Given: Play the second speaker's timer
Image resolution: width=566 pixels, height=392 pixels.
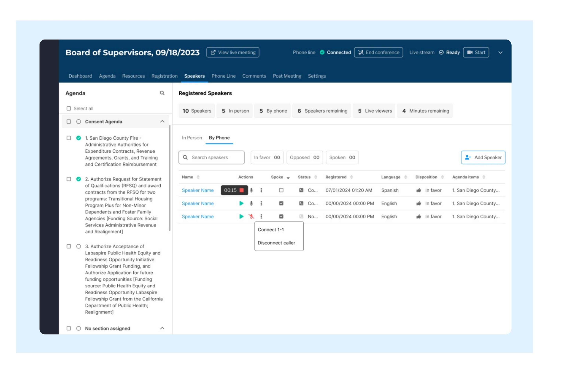Looking at the screenshot, I should pos(241,203).
